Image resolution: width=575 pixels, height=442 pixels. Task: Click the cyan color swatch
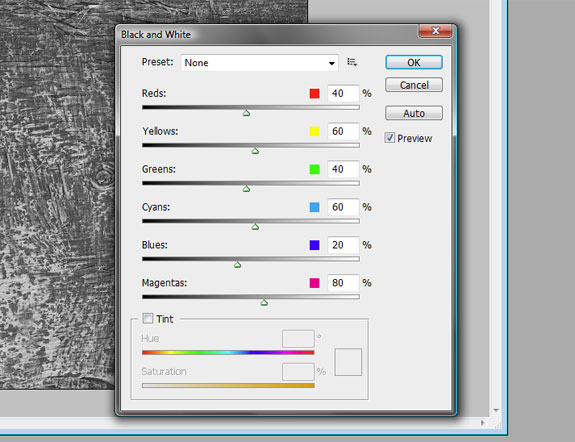[314, 207]
